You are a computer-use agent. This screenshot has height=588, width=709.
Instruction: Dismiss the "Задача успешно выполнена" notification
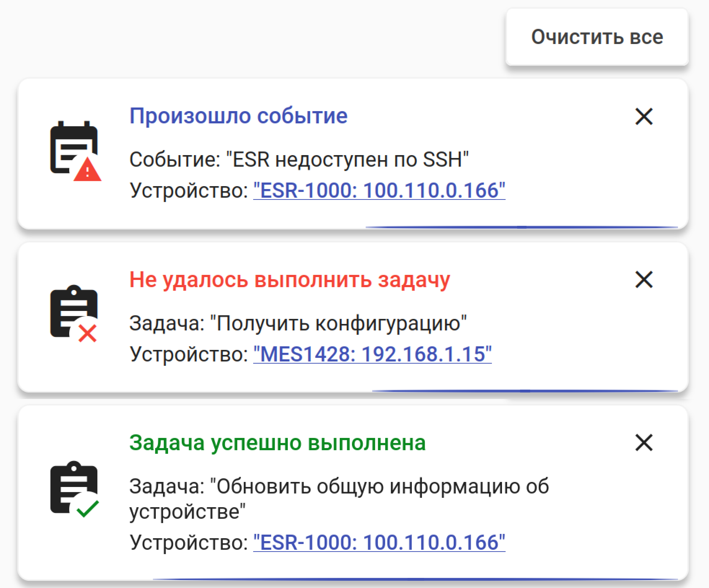pos(644,442)
